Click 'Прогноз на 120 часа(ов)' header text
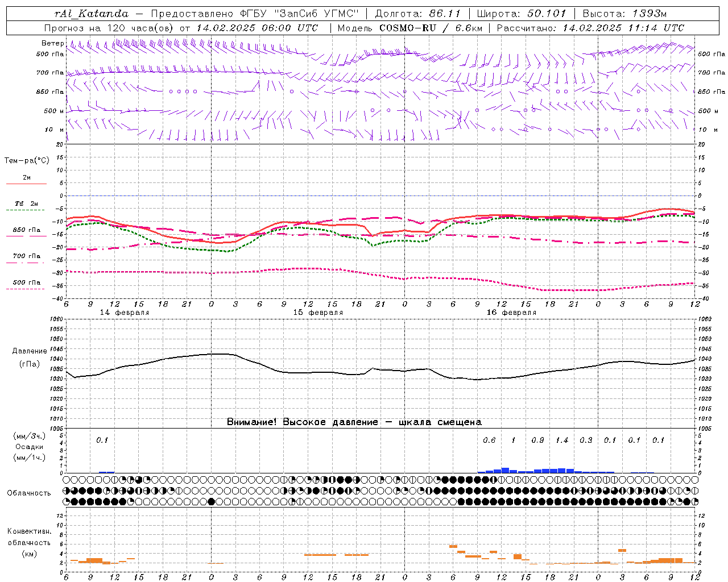This screenshot has height=582, width=728. (x=109, y=28)
